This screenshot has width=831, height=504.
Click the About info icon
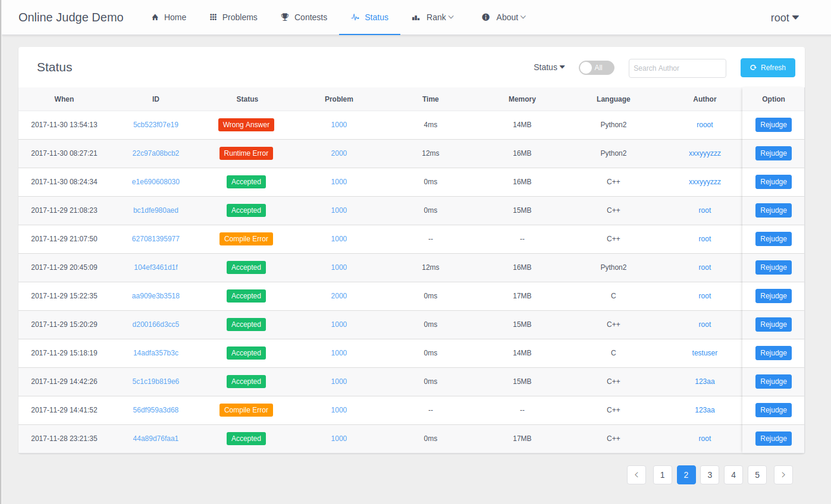(x=485, y=17)
